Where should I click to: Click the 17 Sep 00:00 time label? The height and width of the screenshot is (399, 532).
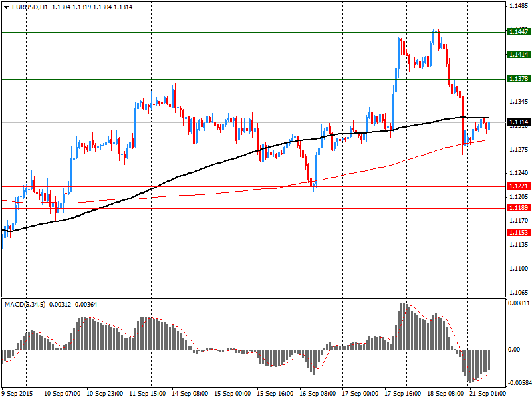(x=360, y=394)
